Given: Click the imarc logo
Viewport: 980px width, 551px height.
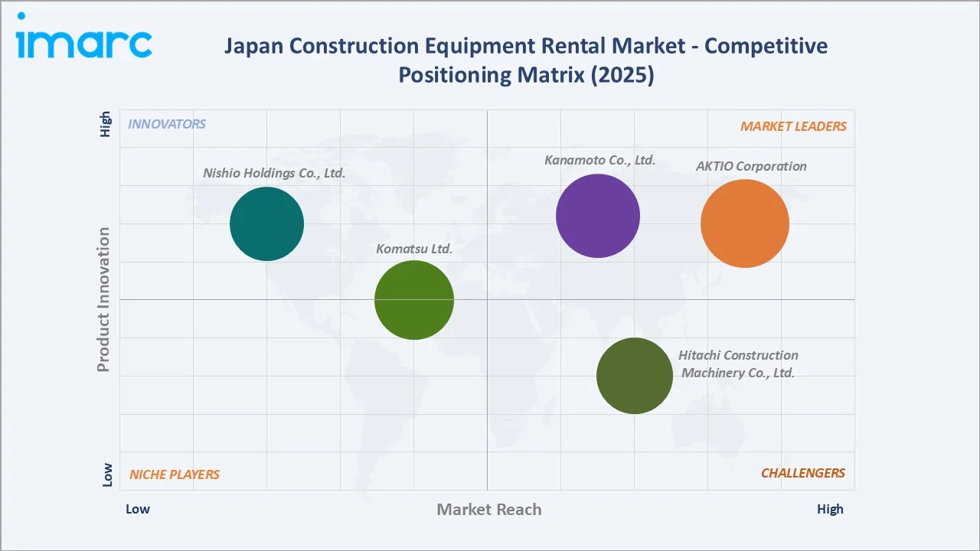Looking at the screenshot, I should pos(84,35).
